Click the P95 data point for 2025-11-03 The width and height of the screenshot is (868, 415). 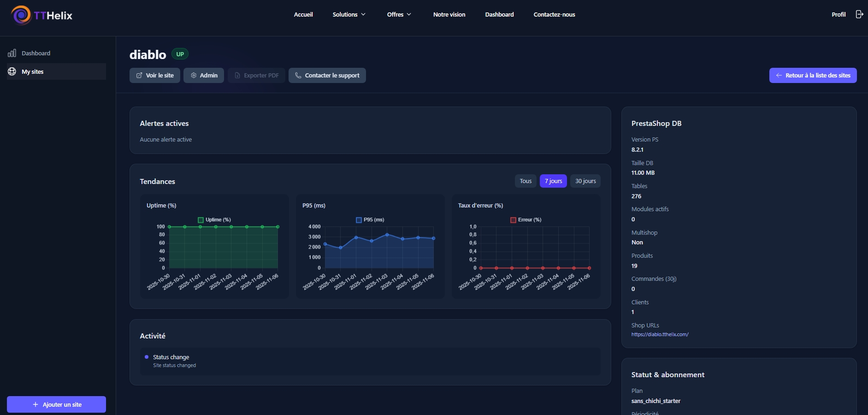[387, 235]
